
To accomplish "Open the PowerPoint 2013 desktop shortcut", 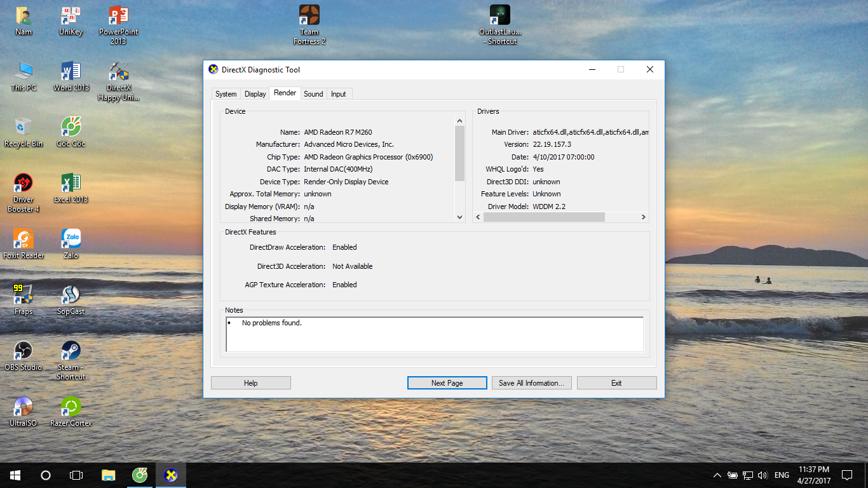I will pyautogui.click(x=118, y=25).
